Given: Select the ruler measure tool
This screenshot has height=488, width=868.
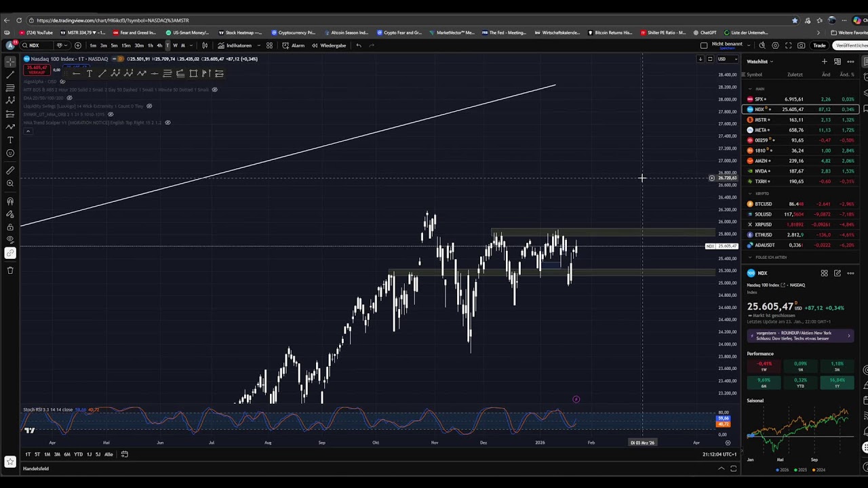Looking at the screenshot, I should [x=10, y=170].
